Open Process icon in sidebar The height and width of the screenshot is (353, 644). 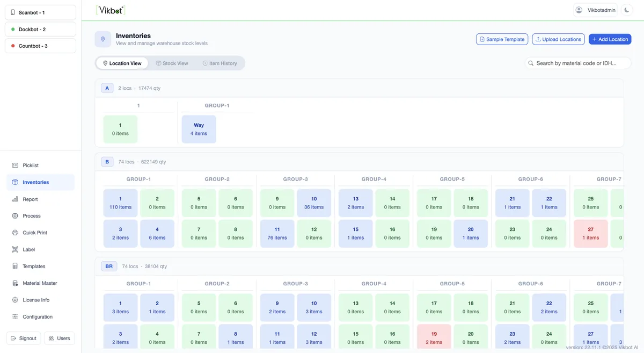point(15,216)
